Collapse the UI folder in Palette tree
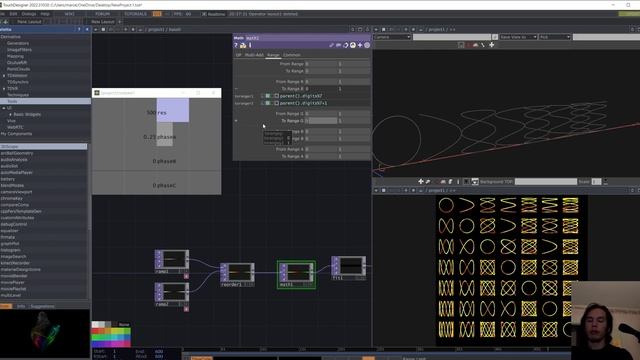This screenshot has width=640, height=360. click(4, 108)
